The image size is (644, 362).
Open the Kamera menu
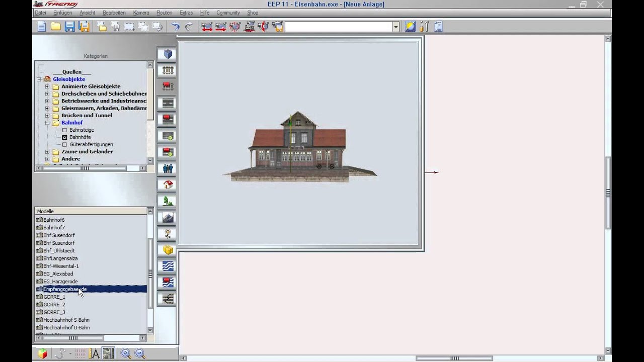click(x=141, y=13)
